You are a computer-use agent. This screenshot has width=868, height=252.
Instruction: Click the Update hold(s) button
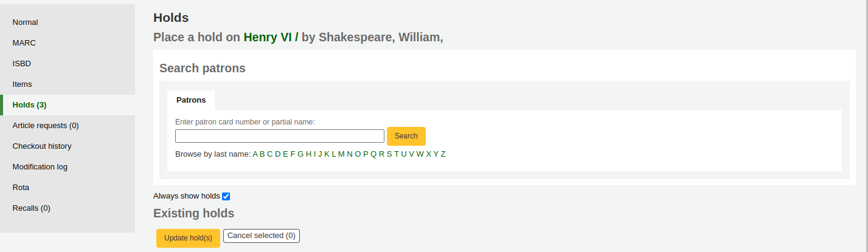pyautogui.click(x=188, y=238)
